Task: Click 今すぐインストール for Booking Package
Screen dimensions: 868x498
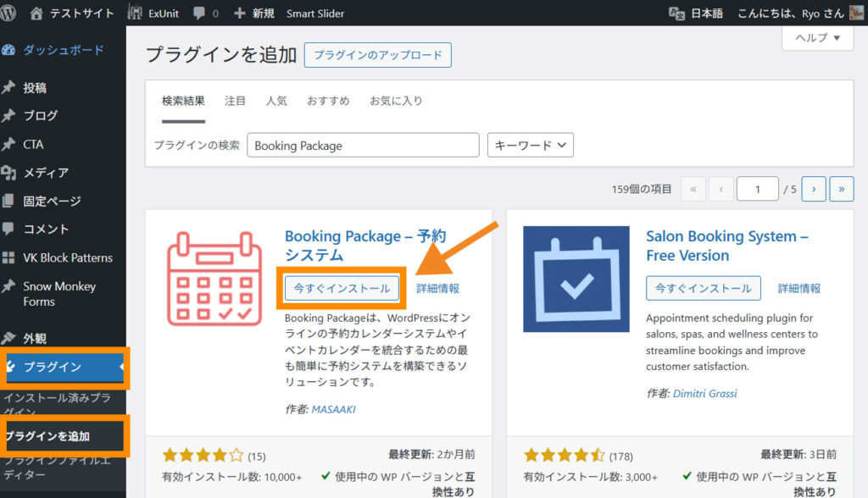Action: [342, 288]
